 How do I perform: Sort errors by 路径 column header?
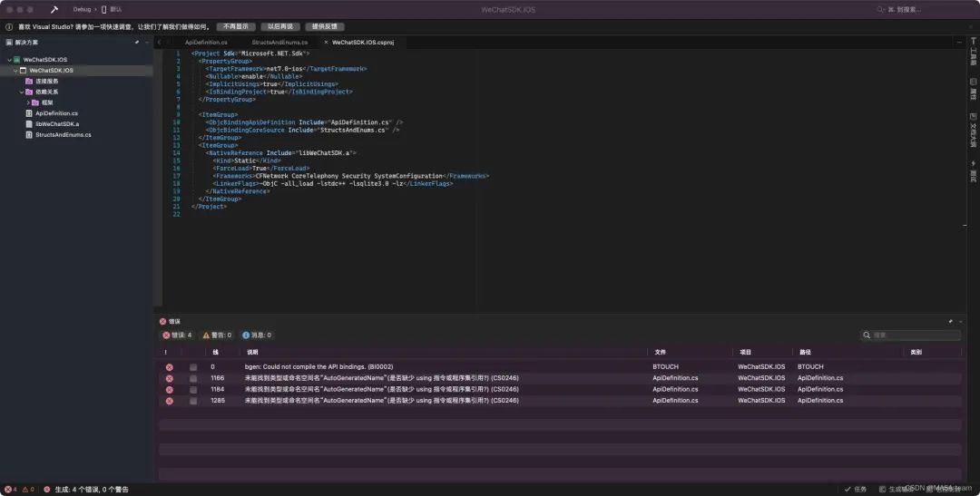point(804,353)
